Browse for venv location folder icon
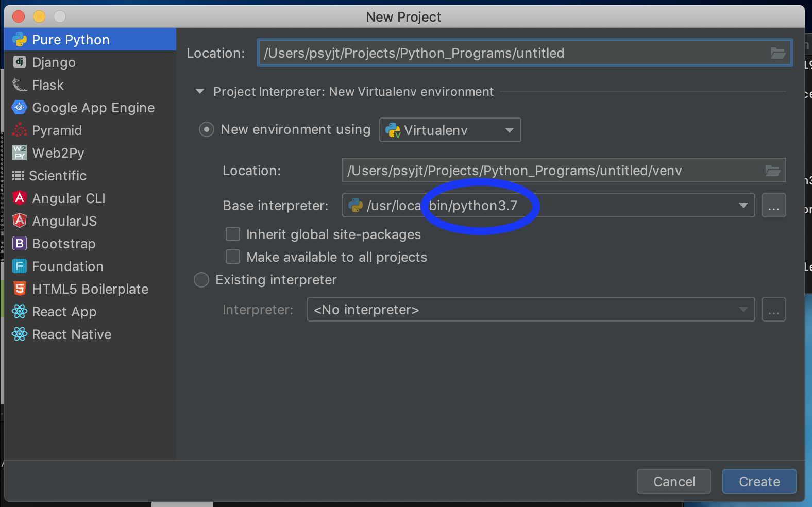 pos(772,171)
